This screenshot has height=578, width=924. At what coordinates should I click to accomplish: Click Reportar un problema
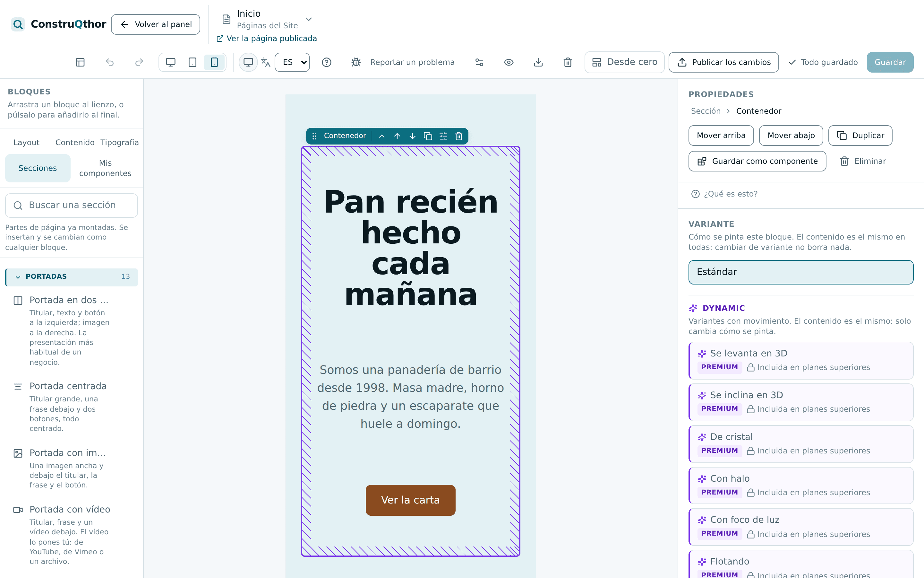click(x=403, y=62)
